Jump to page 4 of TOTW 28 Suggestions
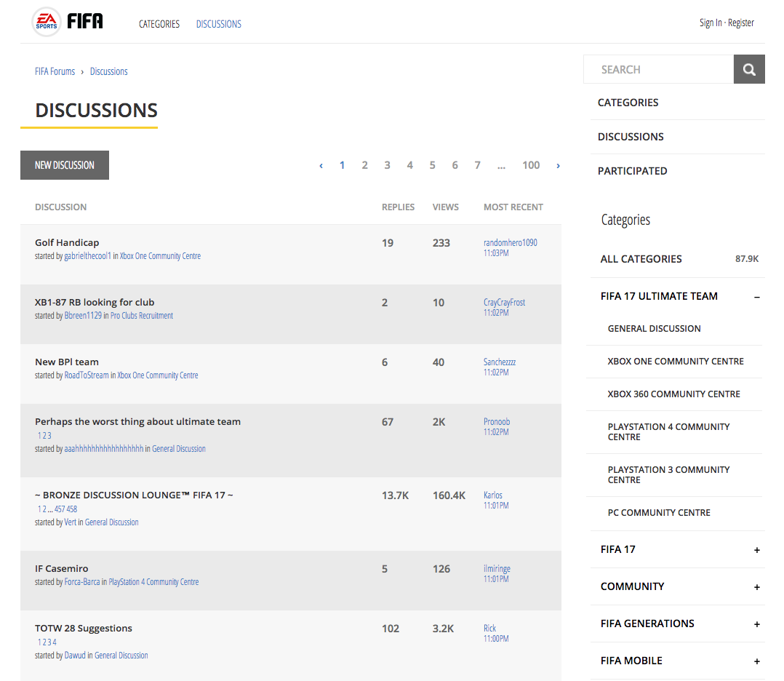The height and width of the screenshot is (681, 784). tap(55, 642)
